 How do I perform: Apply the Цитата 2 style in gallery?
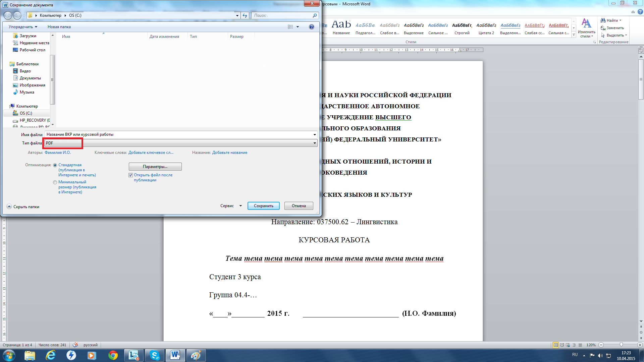(486, 28)
